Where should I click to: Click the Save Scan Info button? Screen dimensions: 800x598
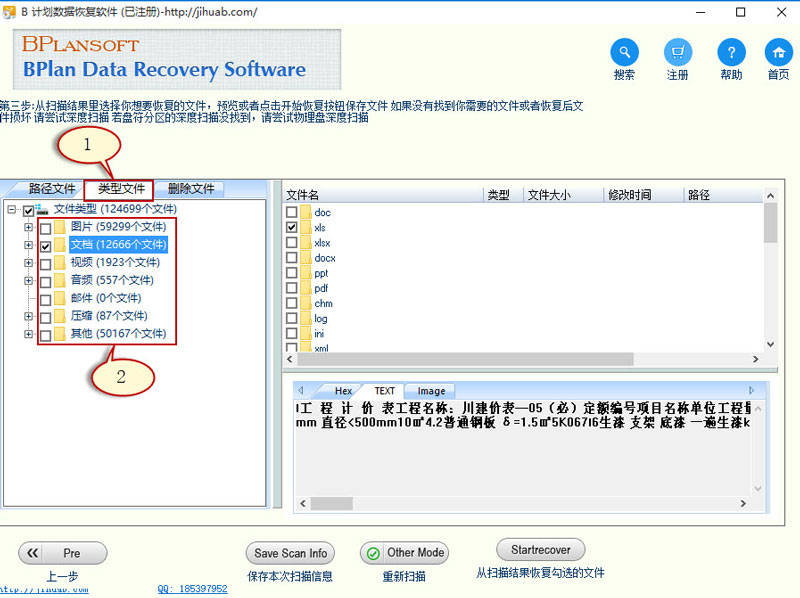[x=290, y=553]
